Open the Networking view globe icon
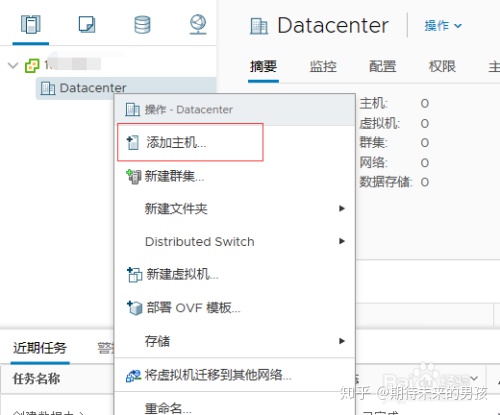Screen dimensions: 500x415 198,24
